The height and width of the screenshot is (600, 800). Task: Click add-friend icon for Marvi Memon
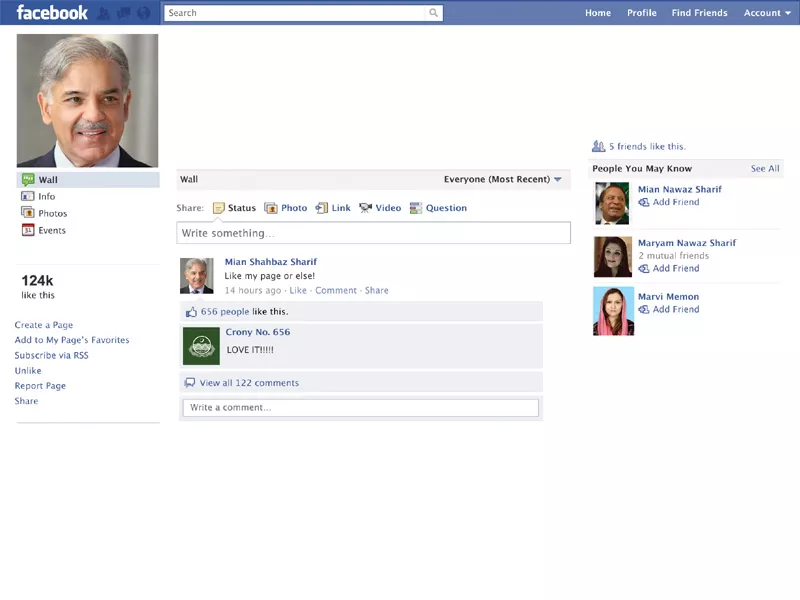644,309
